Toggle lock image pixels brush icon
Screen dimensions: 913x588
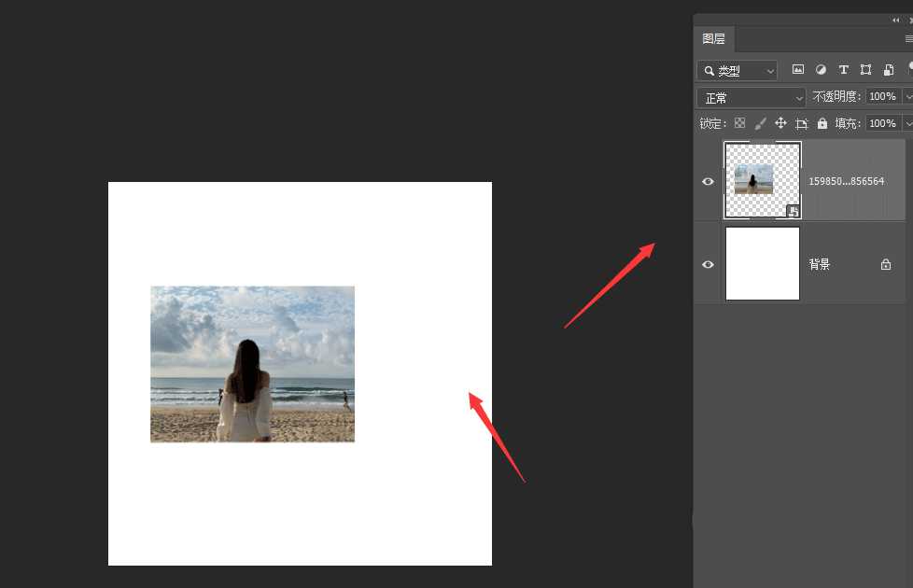[x=760, y=123]
